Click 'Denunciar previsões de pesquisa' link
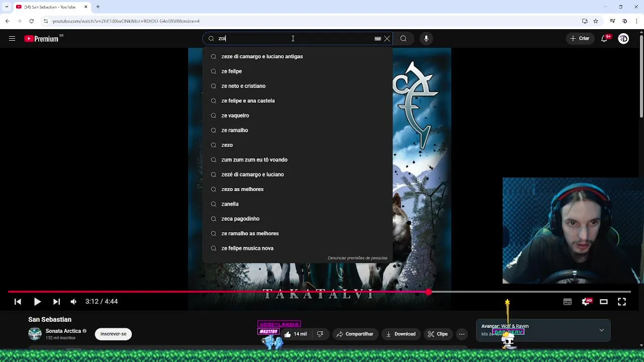644x362 pixels. [x=358, y=258]
